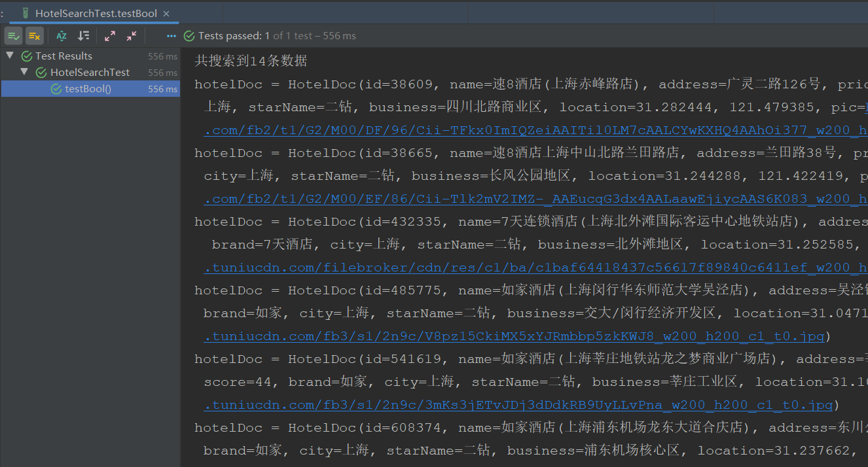This screenshot has height=467, width=868.
Task: Sort tests alphabetically with the AZ icon
Action: (x=62, y=36)
